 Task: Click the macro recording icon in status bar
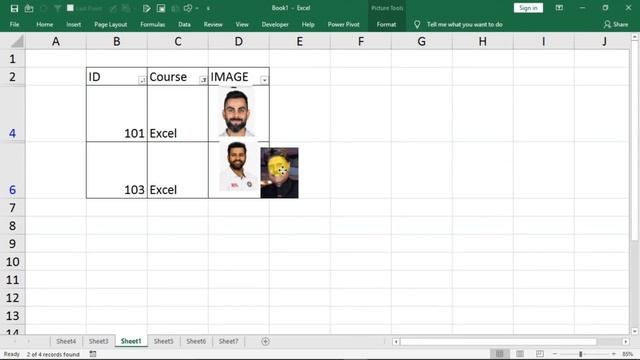point(93,354)
